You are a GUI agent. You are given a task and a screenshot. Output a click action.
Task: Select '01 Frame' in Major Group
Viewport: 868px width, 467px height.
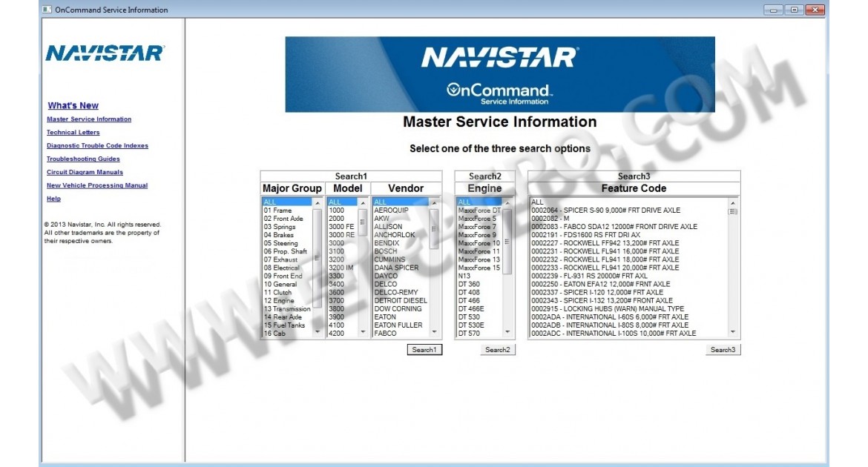[287, 211]
